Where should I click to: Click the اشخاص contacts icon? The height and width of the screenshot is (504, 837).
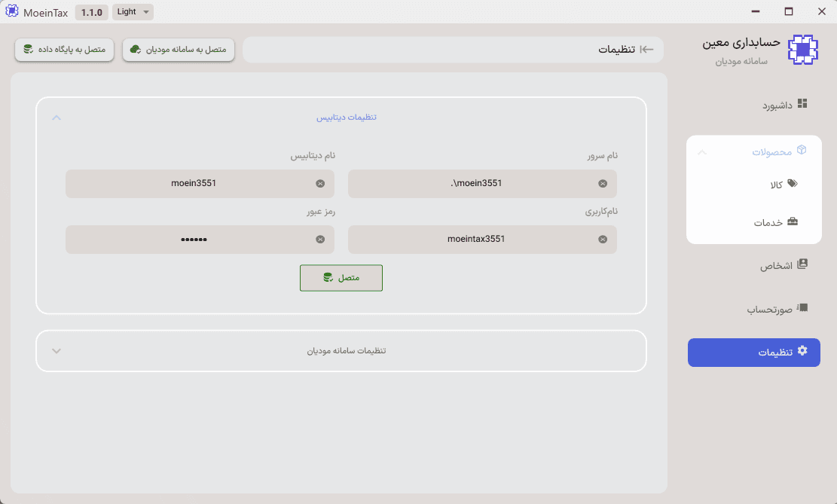802,264
